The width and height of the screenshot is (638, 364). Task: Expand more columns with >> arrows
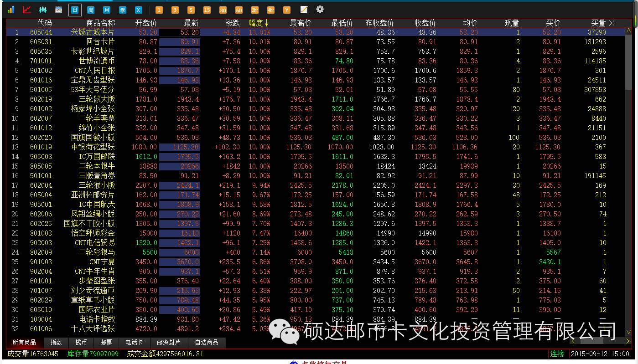(x=612, y=23)
